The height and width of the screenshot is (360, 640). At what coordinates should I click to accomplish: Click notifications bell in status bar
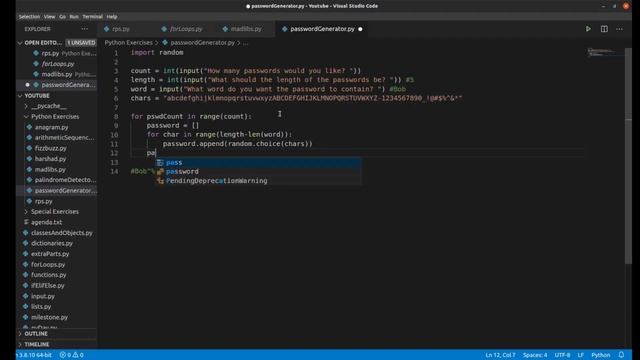(621, 355)
